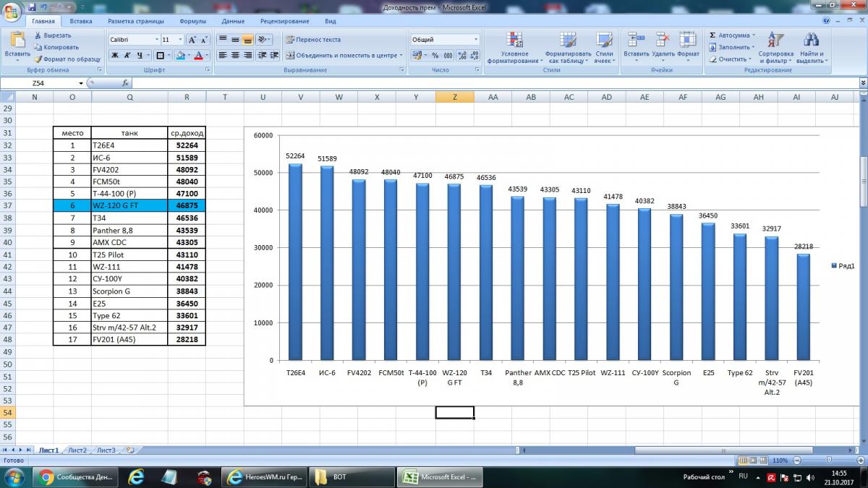Click the AutoSum sigma icon
Image resolution: width=868 pixels, height=488 pixels.
(x=713, y=35)
